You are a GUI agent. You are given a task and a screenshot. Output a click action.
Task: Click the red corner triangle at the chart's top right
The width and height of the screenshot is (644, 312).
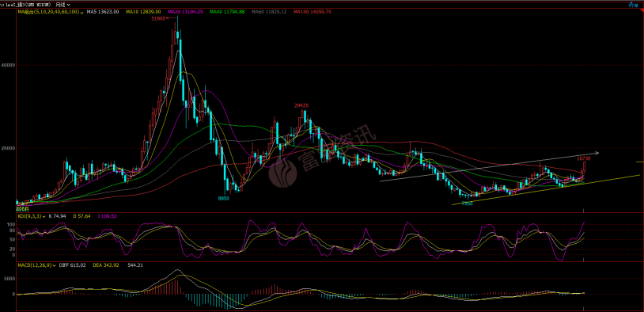pyautogui.click(x=642, y=10)
